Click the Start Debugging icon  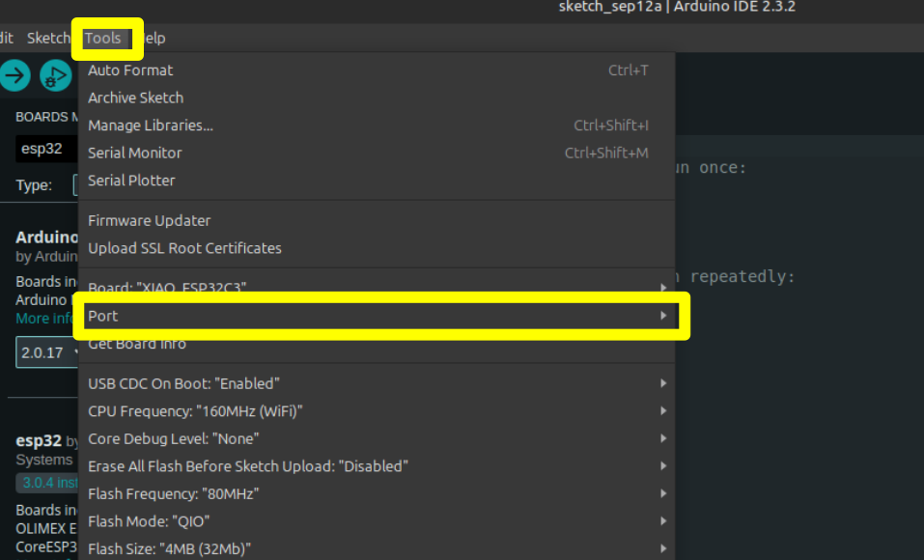pyautogui.click(x=56, y=75)
